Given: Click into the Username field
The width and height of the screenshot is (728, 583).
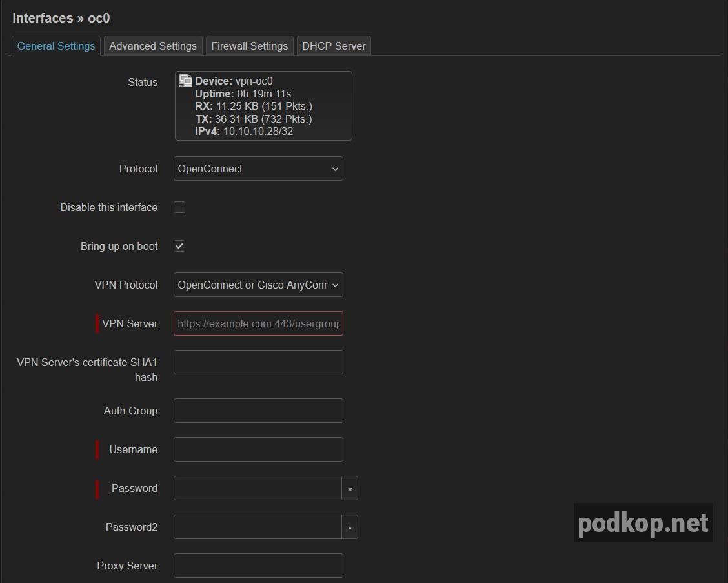Looking at the screenshot, I should coord(258,449).
